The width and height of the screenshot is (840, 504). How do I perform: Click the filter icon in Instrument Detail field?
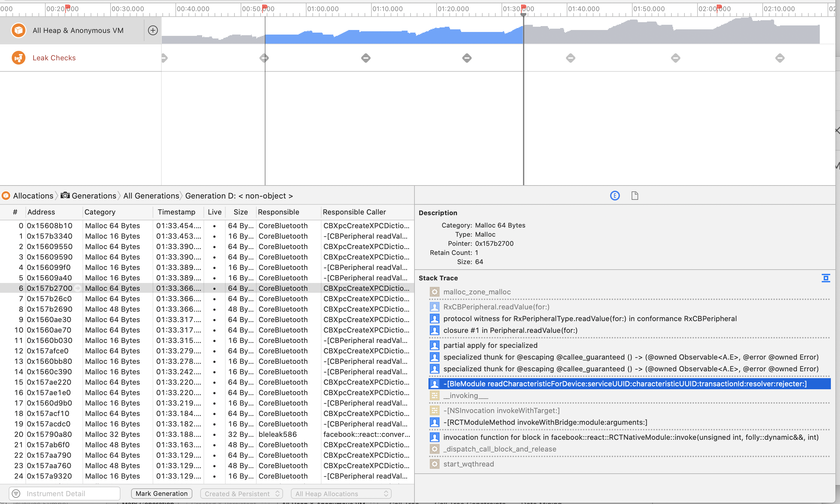16,493
